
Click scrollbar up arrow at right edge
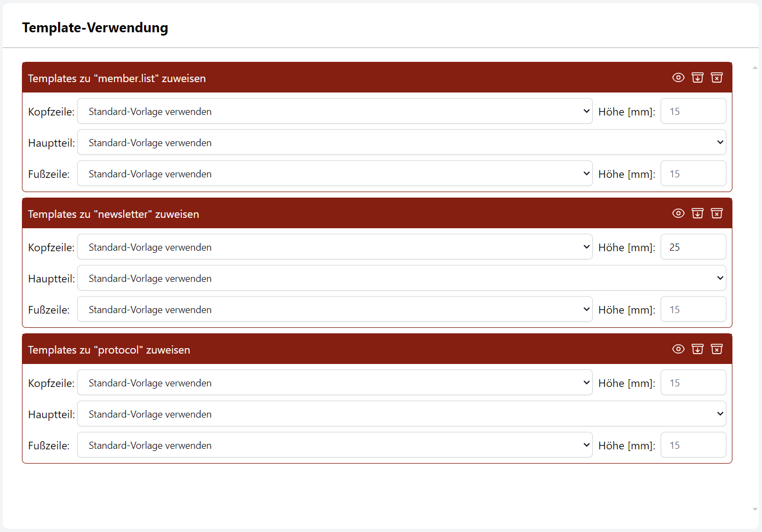(x=755, y=68)
